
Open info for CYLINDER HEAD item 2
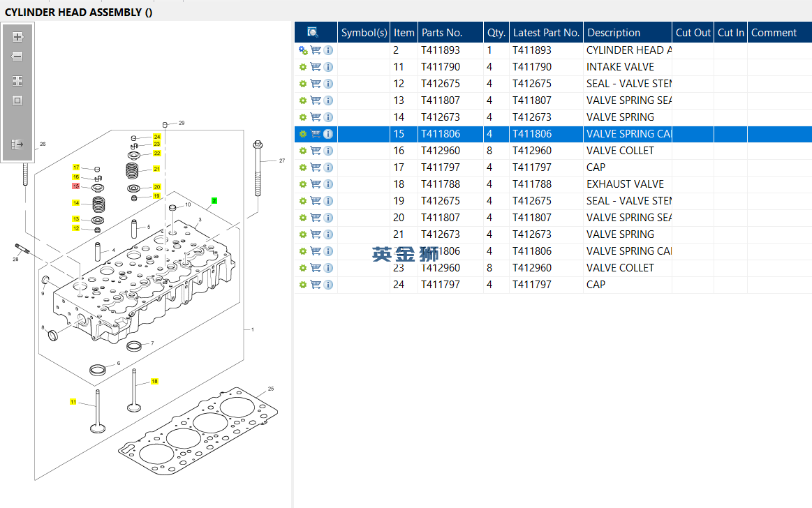tap(328, 50)
